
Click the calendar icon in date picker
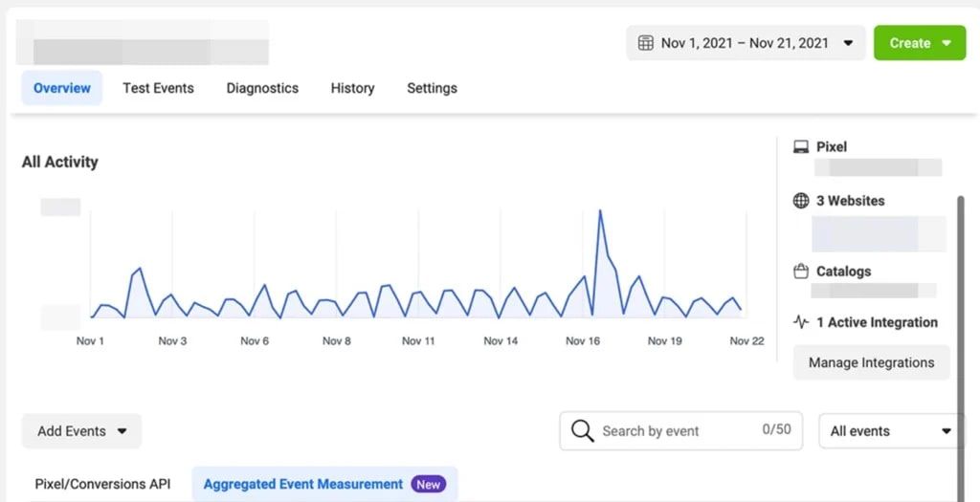coord(646,43)
